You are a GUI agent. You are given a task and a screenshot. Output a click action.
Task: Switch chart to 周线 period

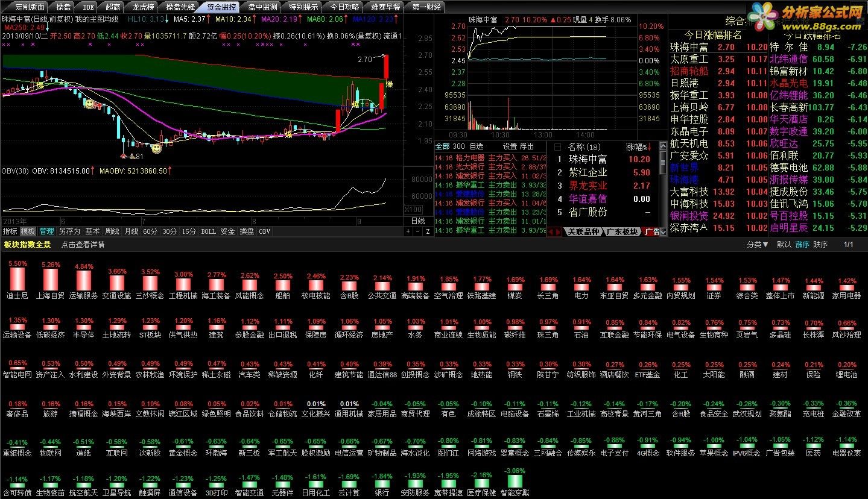(112, 231)
